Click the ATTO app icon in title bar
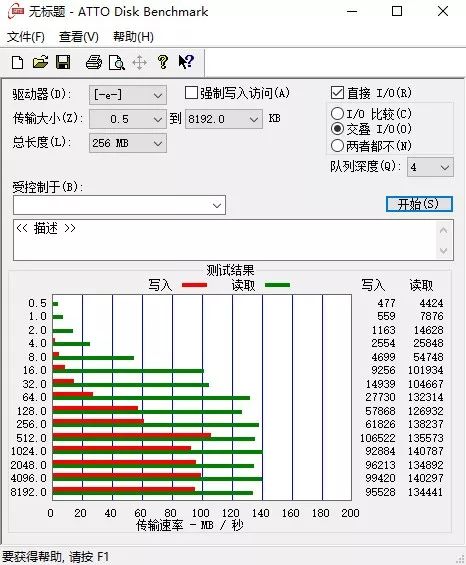 click(16, 11)
